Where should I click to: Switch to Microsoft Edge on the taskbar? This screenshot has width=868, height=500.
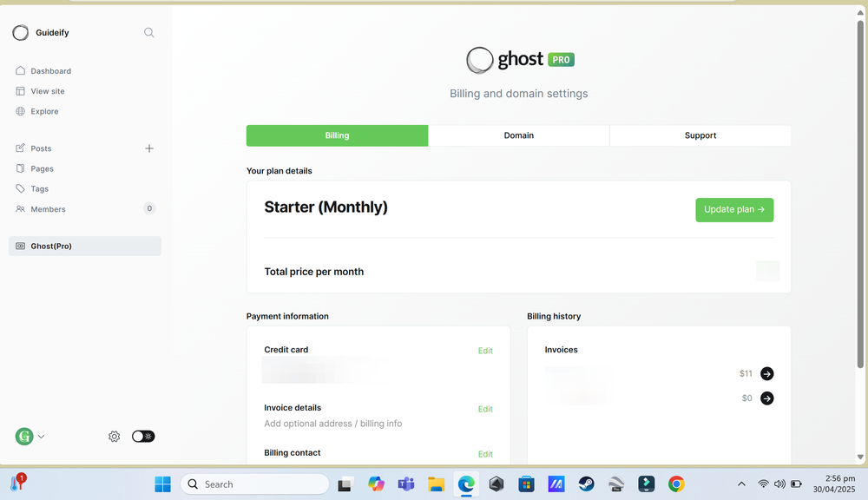pyautogui.click(x=466, y=484)
